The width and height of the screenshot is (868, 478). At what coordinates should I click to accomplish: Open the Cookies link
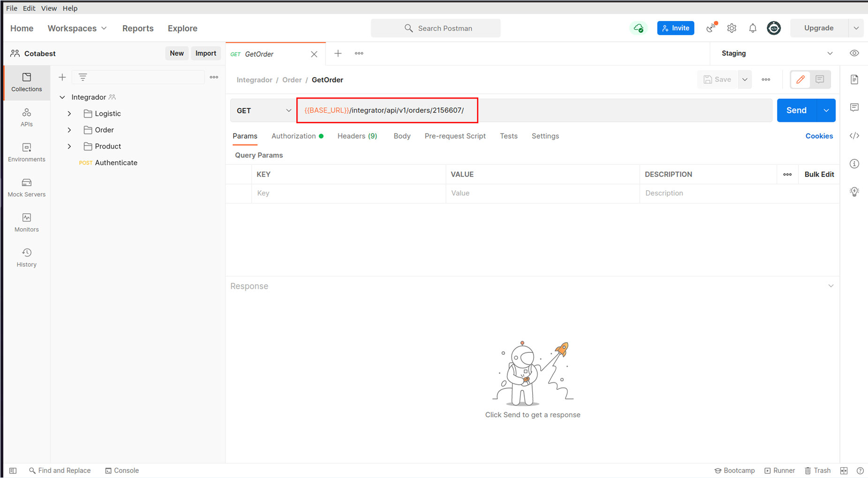click(819, 136)
